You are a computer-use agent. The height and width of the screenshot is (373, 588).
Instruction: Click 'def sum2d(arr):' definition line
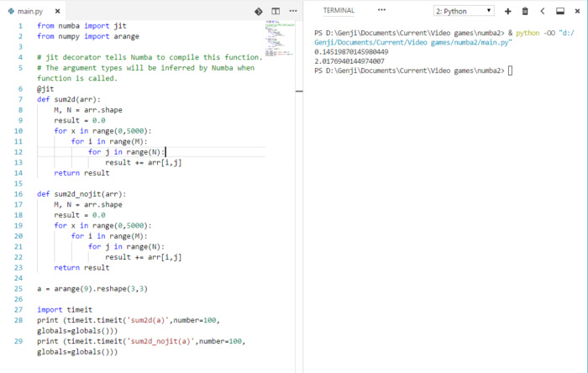point(69,99)
